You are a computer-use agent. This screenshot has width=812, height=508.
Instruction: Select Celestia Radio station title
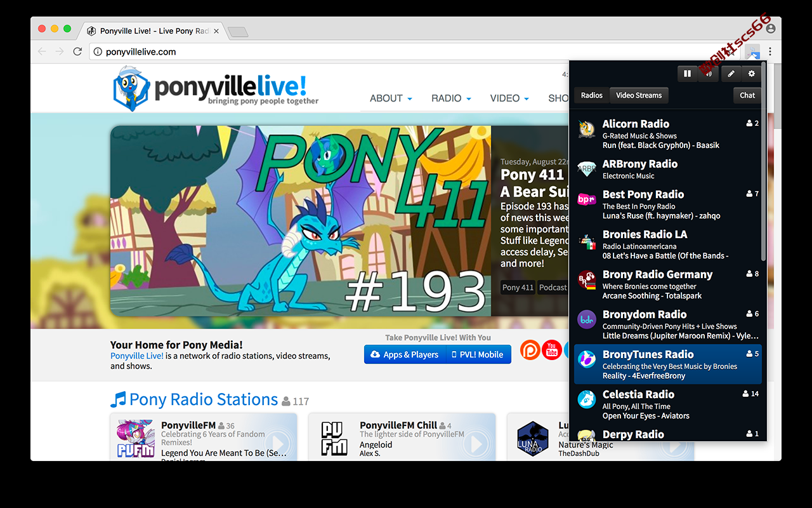tap(638, 394)
